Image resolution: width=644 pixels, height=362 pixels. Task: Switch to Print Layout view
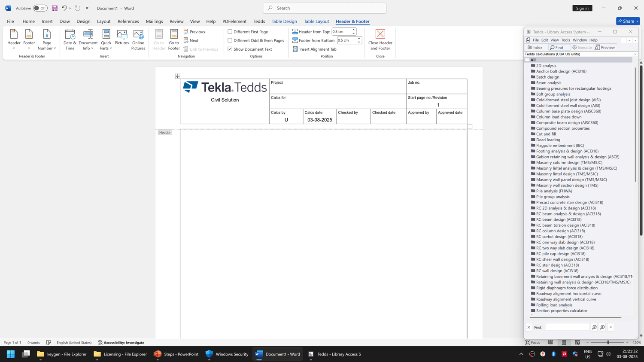[564, 343]
